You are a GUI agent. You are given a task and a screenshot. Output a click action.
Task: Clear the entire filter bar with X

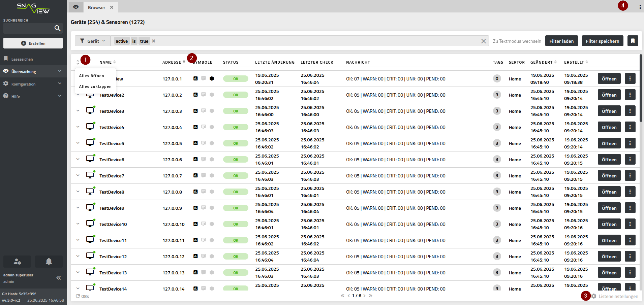pos(483,41)
